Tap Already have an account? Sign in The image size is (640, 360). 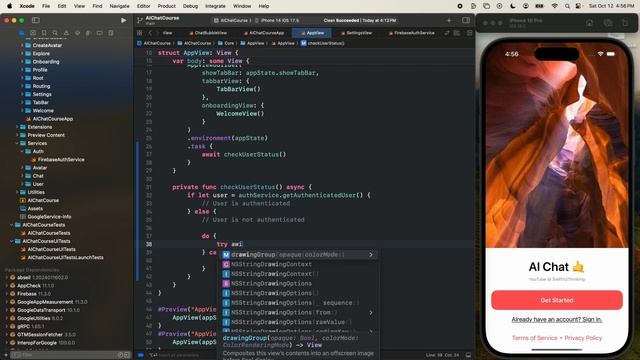(557, 319)
